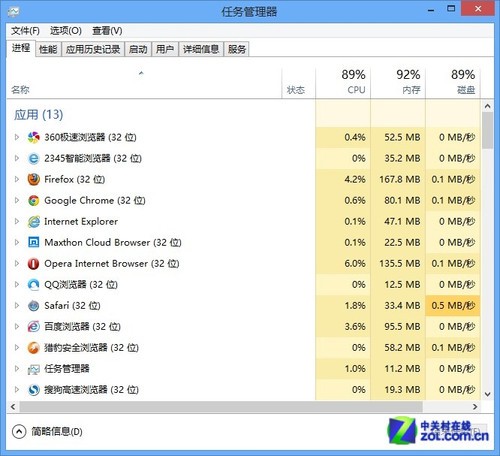
Task: Expand the 任务管理器 process row
Action: pos(16,369)
